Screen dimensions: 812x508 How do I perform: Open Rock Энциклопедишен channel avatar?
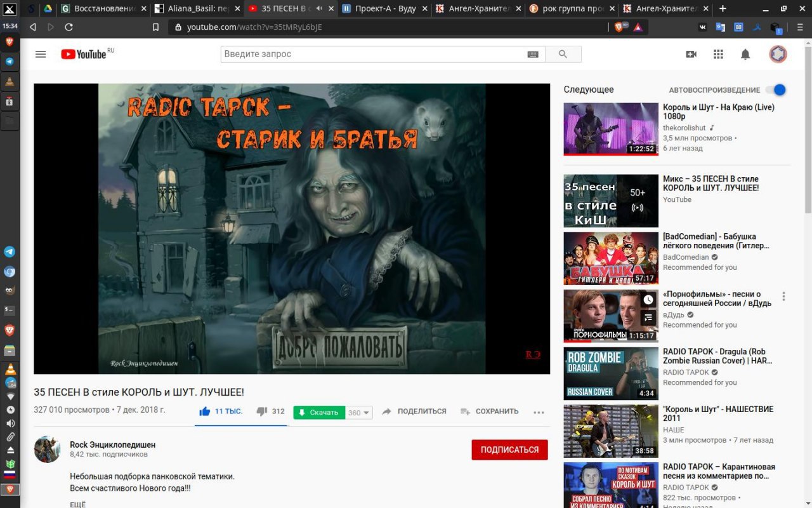[x=47, y=449]
